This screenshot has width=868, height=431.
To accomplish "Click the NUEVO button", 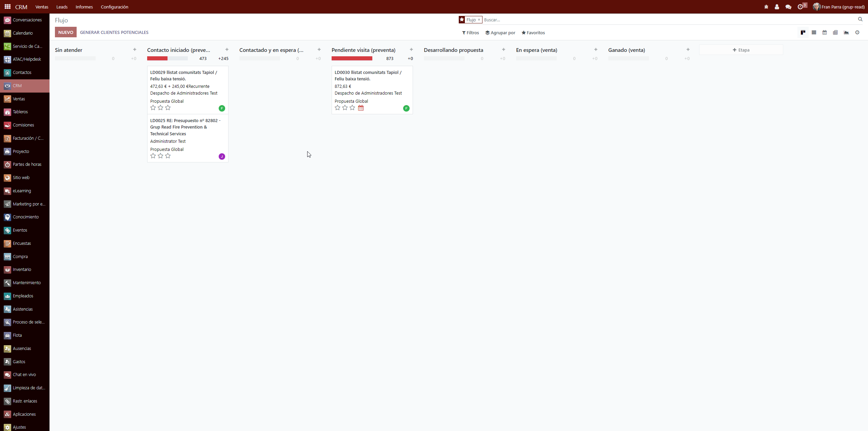I will (66, 32).
